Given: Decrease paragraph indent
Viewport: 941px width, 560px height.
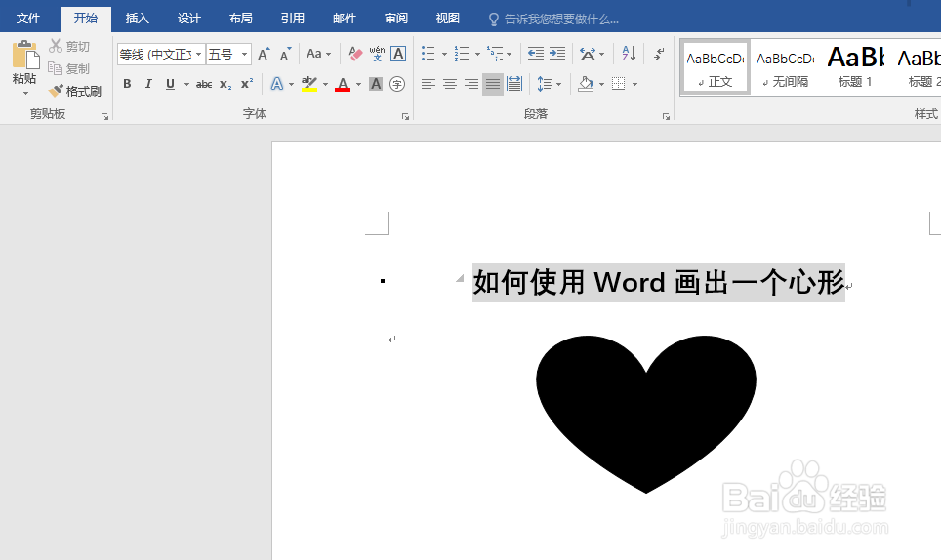Looking at the screenshot, I should [536, 54].
